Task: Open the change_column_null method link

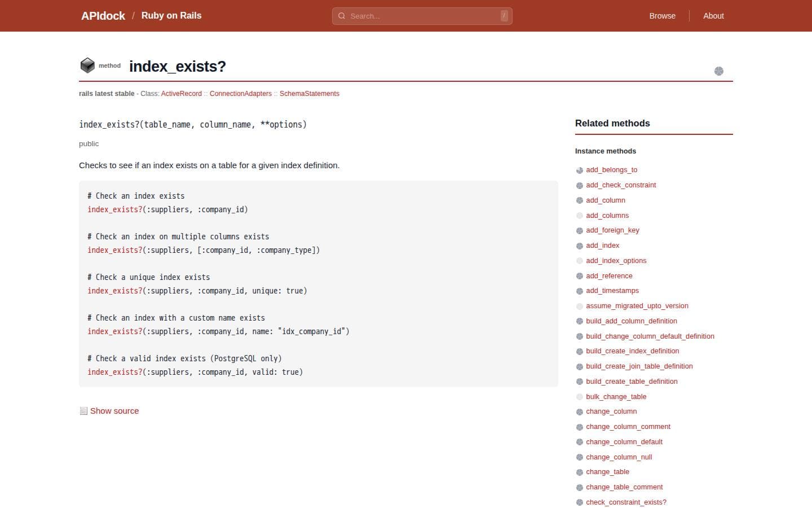Action: pyautogui.click(x=619, y=457)
